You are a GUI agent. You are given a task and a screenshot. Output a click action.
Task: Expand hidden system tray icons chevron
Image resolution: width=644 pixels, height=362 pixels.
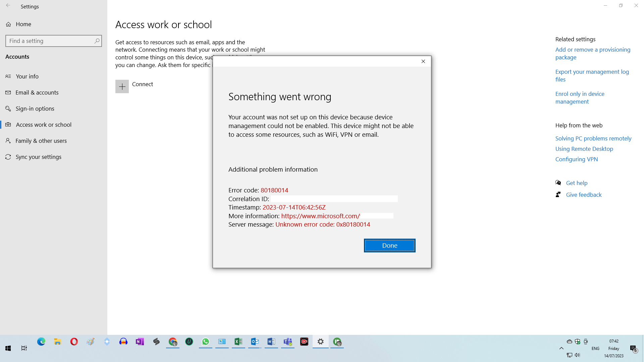561,348
